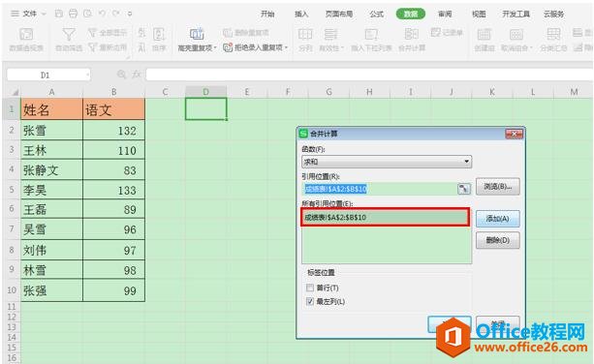Click cell containing 张静文
Image resolution: width=594 pixels, height=364 pixels.
pyautogui.click(x=51, y=169)
